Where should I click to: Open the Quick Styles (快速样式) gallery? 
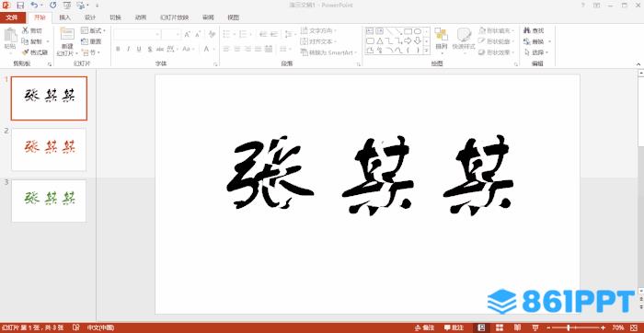click(464, 41)
